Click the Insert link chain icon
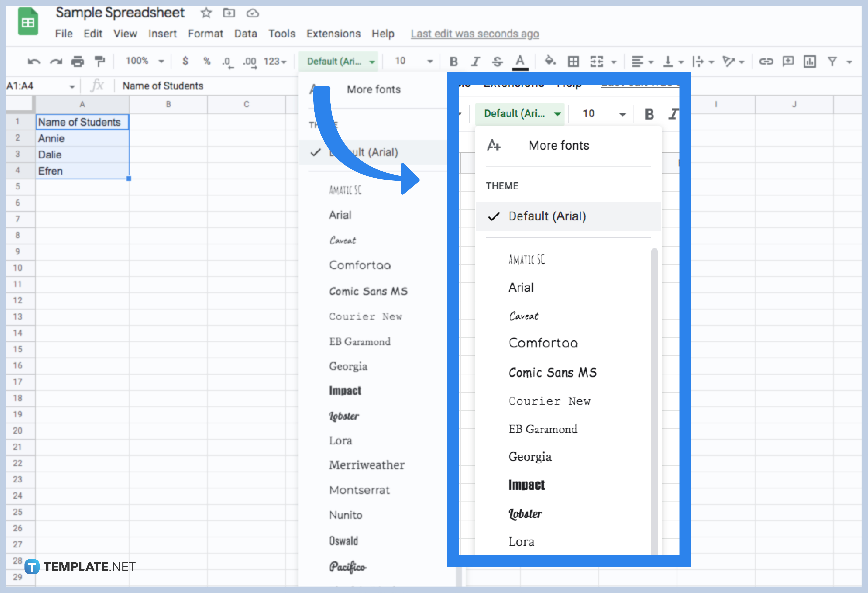This screenshot has height=593, width=868. point(766,61)
